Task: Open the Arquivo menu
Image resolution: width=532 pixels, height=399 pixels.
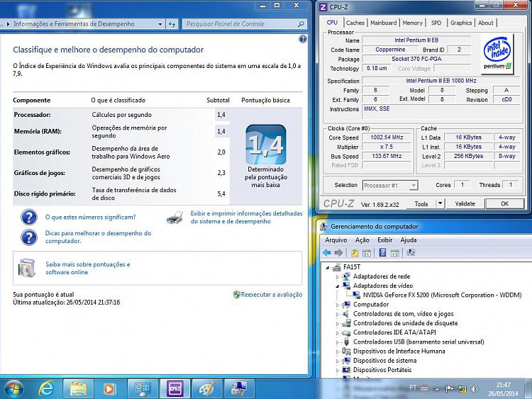Action: (336, 240)
